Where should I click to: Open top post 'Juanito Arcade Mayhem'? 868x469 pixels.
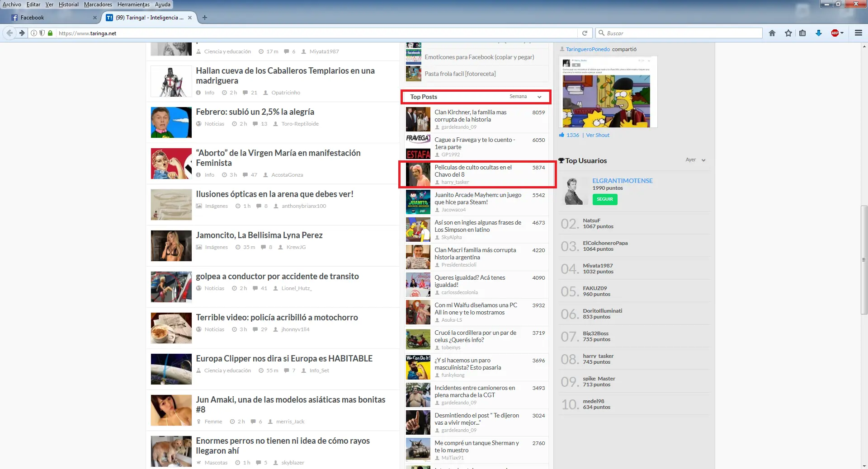(478, 198)
